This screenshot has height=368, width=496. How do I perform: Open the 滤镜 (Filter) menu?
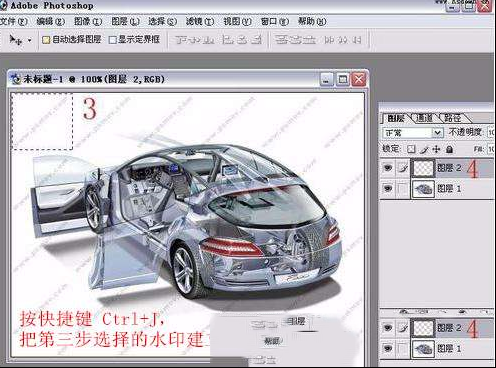tap(200, 22)
